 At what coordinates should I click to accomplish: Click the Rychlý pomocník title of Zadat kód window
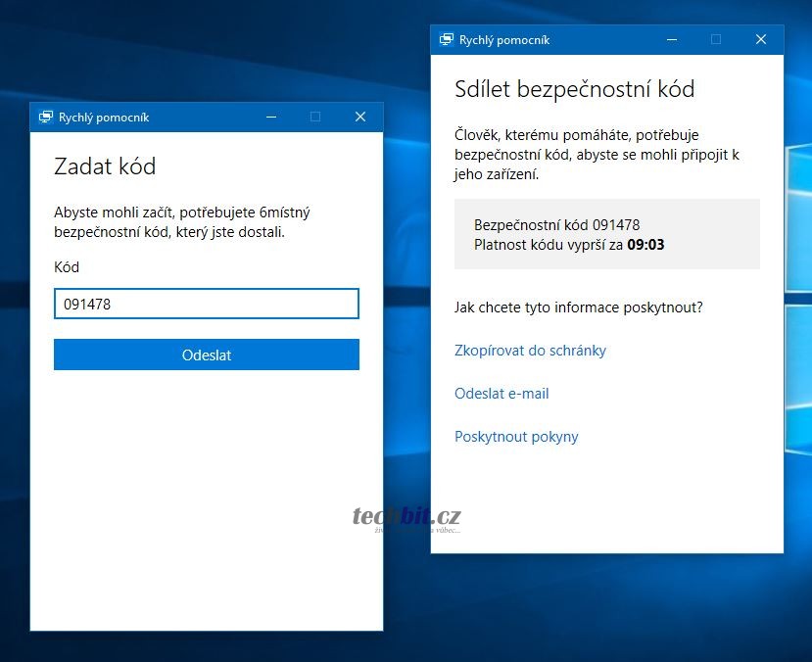[x=104, y=118]
